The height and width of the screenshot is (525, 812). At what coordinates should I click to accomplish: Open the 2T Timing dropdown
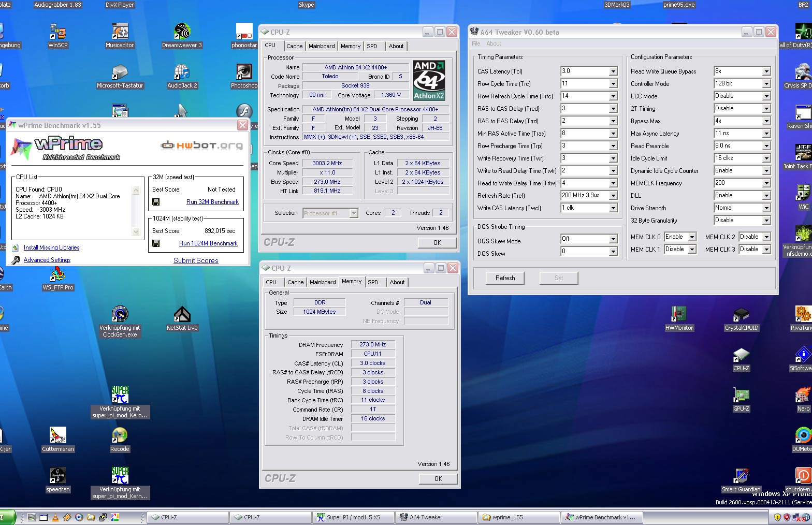(766, 109)
